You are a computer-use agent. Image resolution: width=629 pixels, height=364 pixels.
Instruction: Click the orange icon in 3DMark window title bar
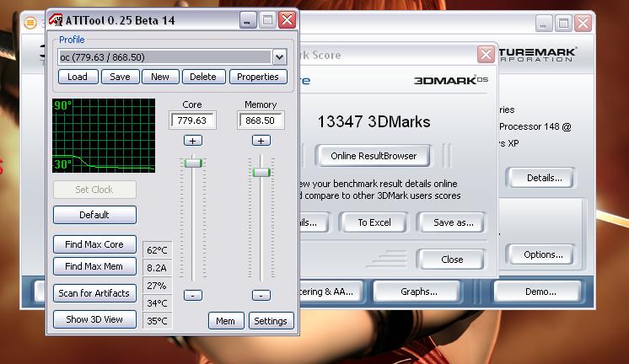click(x=30, y=23)
